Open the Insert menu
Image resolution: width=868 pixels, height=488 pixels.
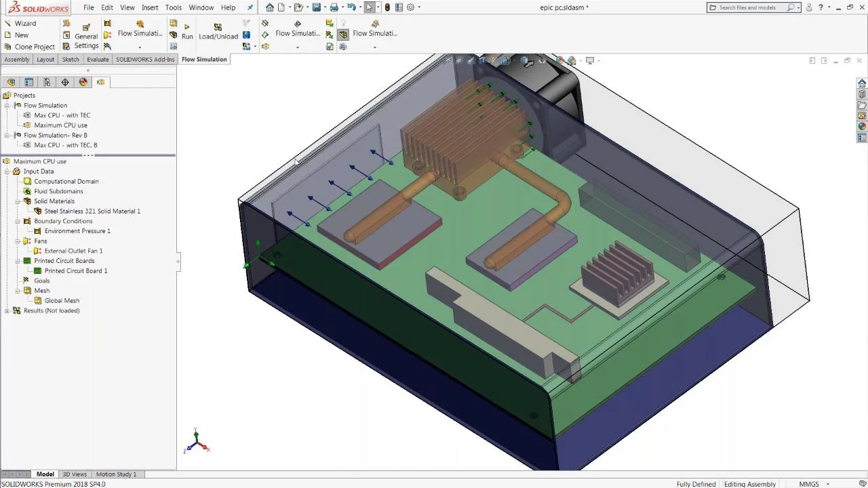coord(150,7)
